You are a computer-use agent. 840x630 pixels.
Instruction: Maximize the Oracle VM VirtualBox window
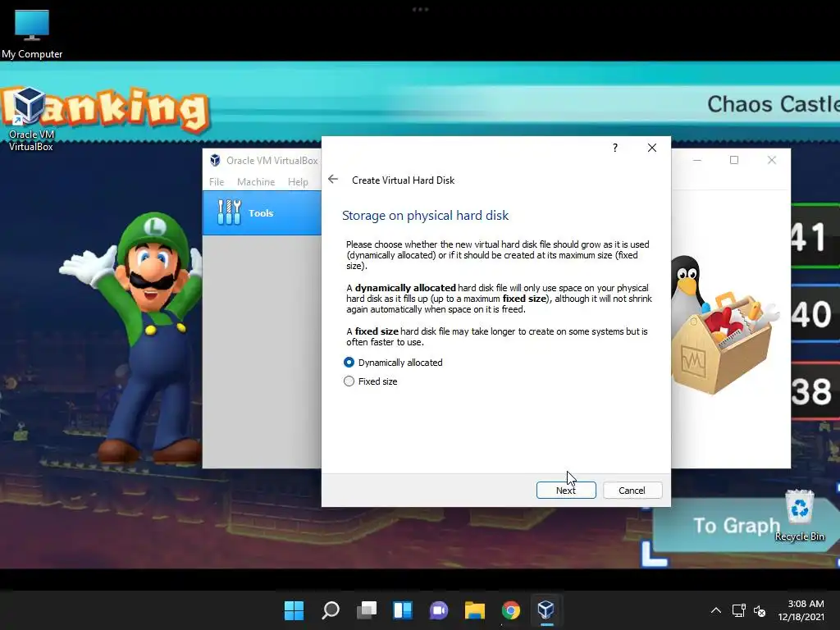(734, 160)
